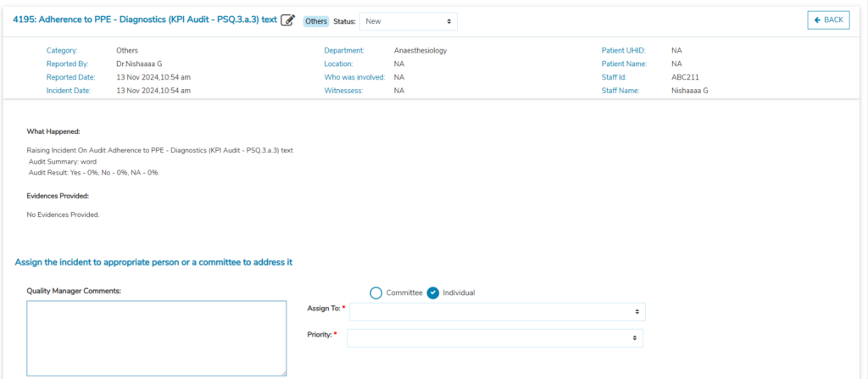Click the Others category badge near title
Image resolution: width=868 pixels, height=379 pixels.
tap(315, 21)
